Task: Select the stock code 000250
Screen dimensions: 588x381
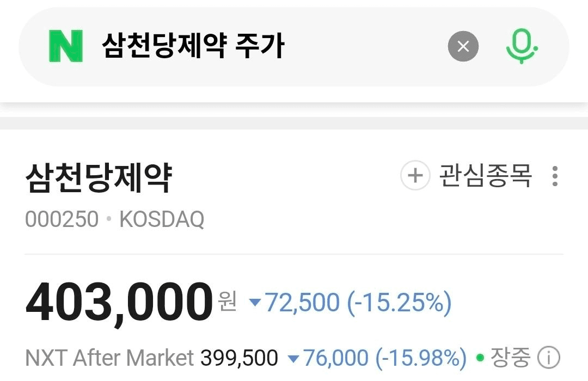Action: tap(62, 219)
